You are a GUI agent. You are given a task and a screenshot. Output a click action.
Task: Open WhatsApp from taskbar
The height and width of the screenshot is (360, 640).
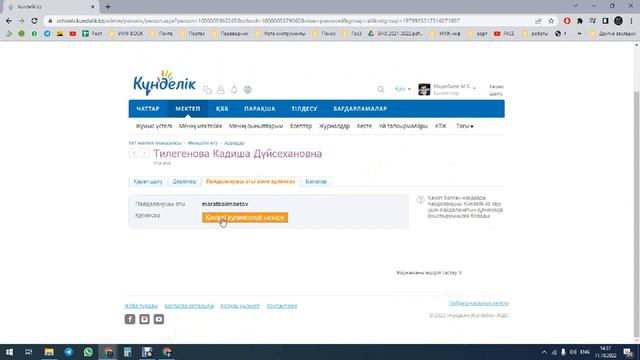point(88,352)
